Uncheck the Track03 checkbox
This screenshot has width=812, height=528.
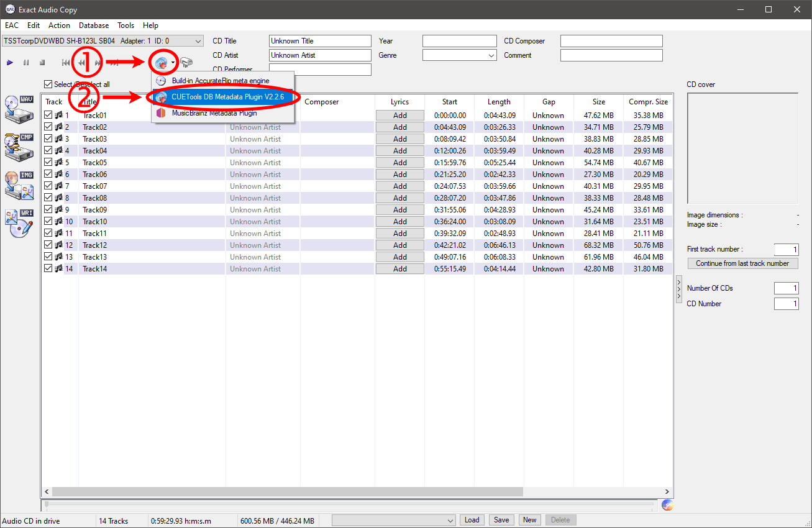coord(48,139)
